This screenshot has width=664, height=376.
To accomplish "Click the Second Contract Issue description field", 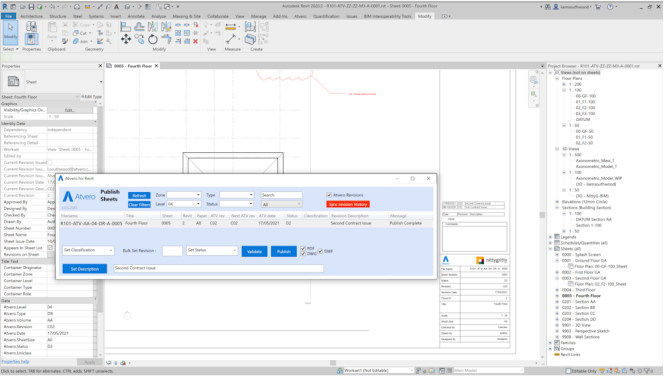I will pyautogui.click(x=219, y=268).
